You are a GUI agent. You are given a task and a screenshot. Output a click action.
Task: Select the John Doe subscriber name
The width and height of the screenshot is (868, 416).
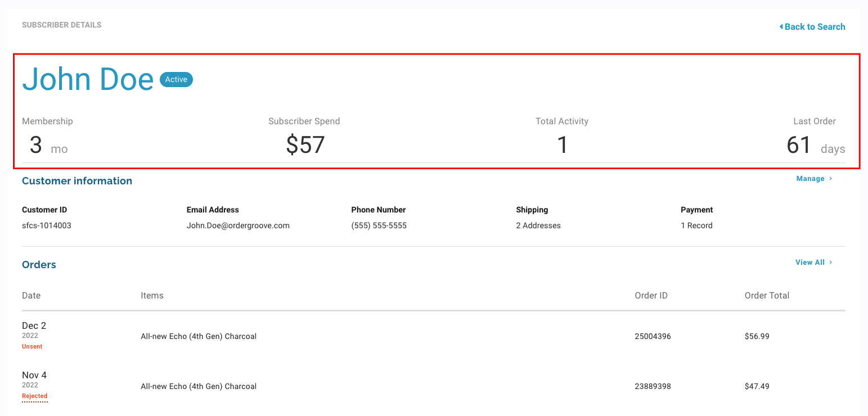[x=88, y=79]
